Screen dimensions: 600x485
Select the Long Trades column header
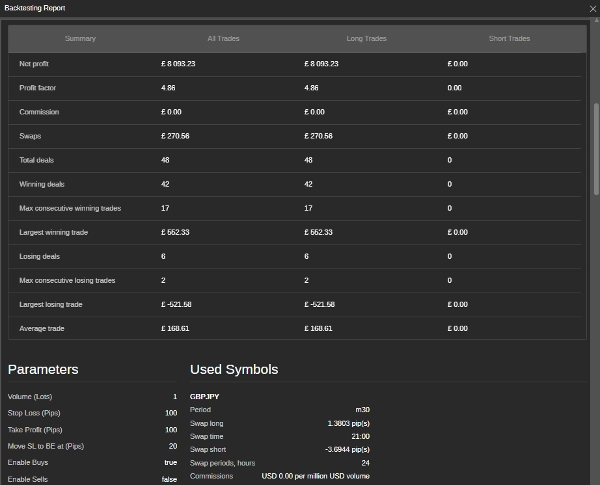[x=365, y=39]
